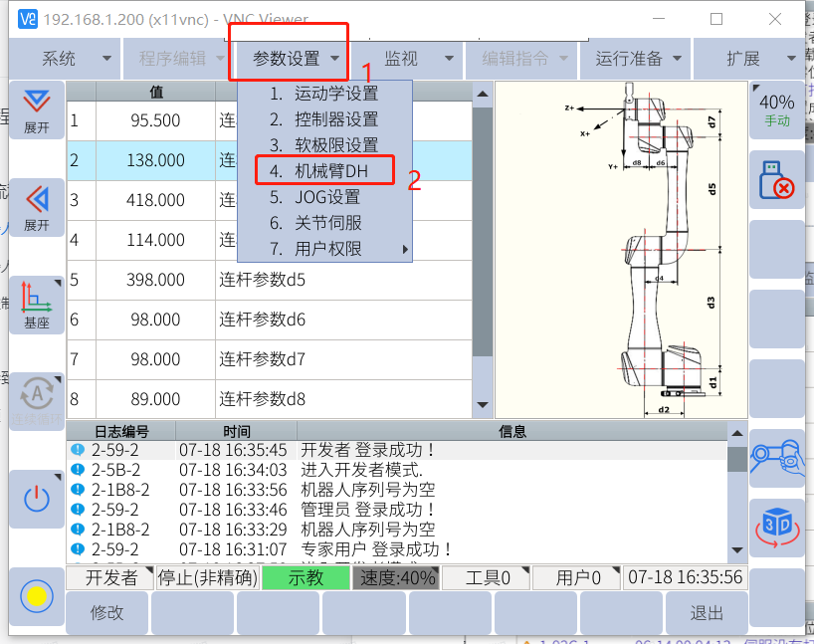The height and width of the screenshot is (644, 814).
Task: Select the 基座 coordinate system icon
Action: tap(37, 304)
